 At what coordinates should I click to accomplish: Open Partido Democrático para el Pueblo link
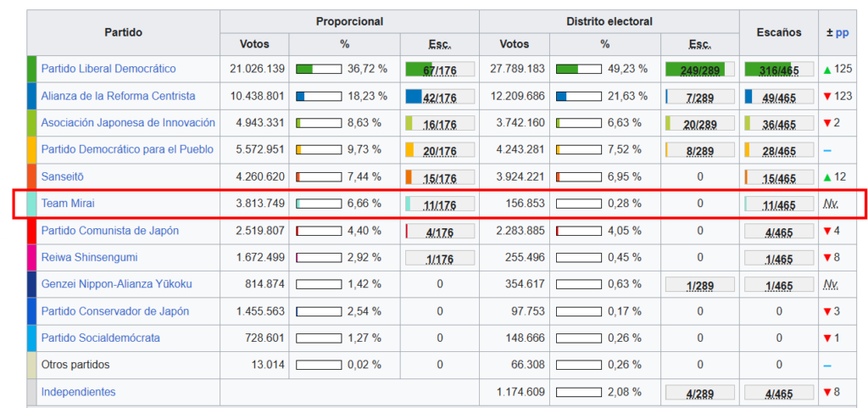[x=127, y=149]
